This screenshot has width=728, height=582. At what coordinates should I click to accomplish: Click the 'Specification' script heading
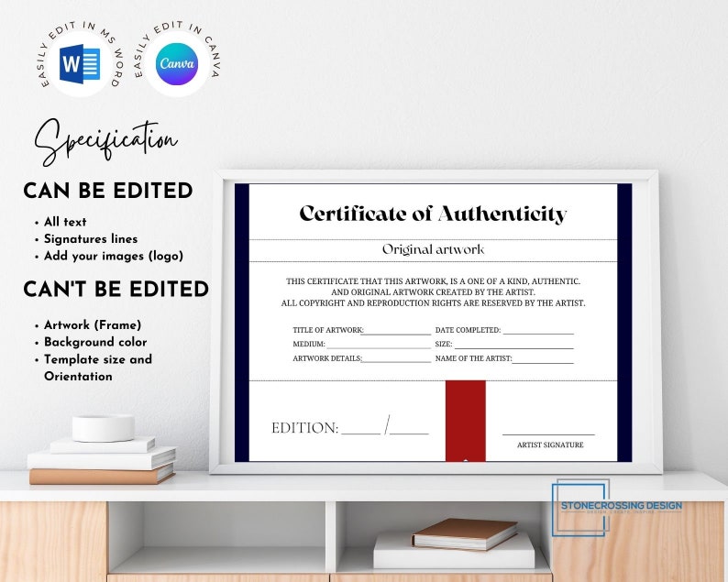coord(105,141)
